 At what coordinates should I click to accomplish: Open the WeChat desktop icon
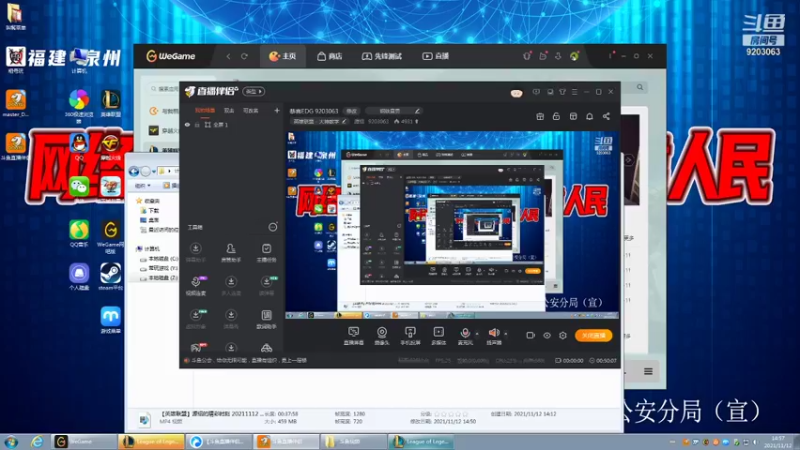coord(79,187)
